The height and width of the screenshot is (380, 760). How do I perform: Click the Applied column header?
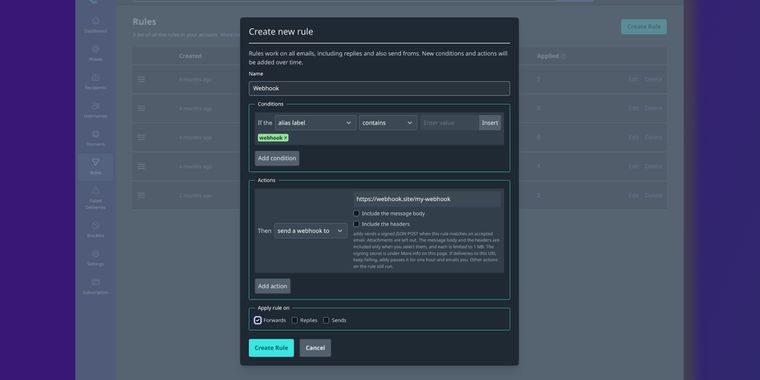click(x=548, y=56)
